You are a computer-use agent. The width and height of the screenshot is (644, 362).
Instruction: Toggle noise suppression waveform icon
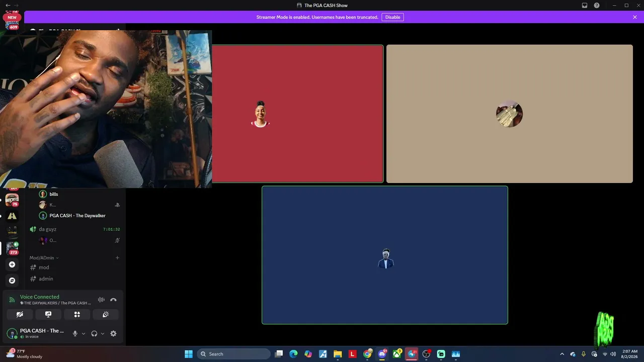(101, 300)
